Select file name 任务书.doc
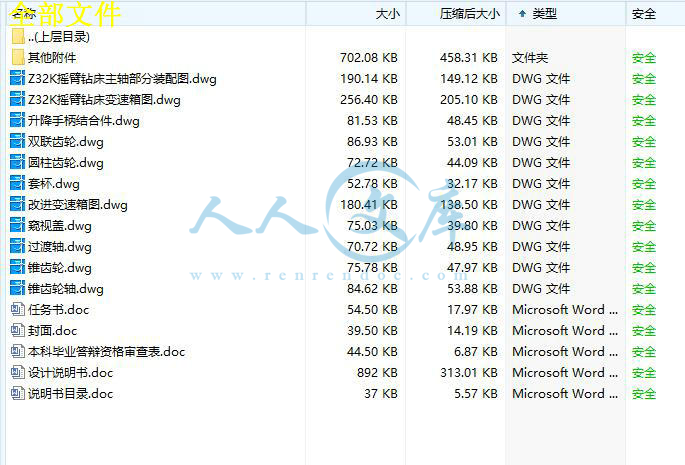 click(x=59, y=309)
